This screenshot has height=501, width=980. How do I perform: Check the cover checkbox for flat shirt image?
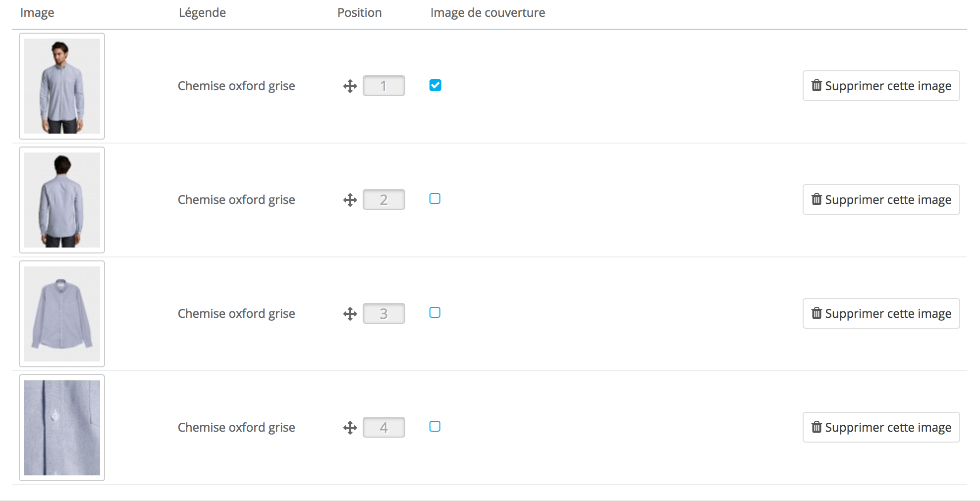coord(435,313)
